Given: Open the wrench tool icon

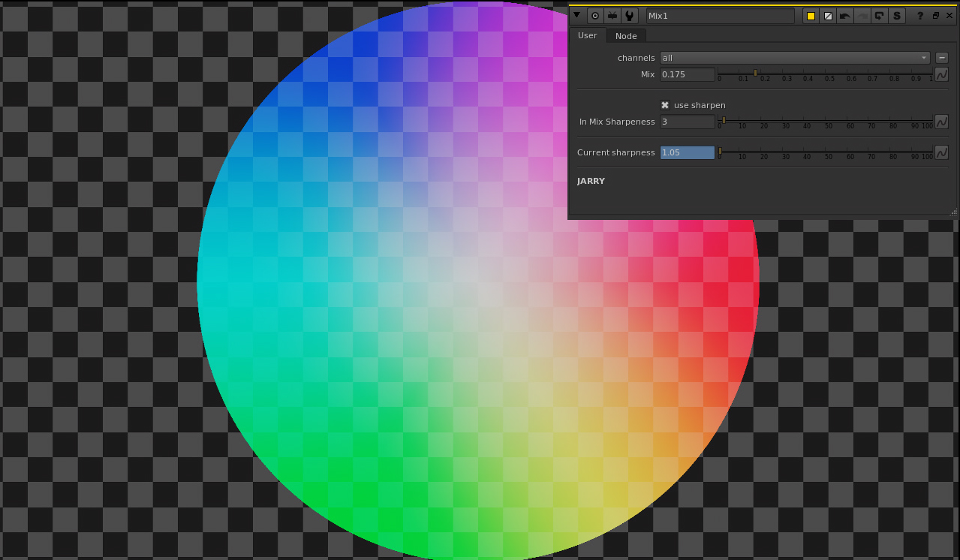Looking at the screenshot, I should click(x=629, y=16).
